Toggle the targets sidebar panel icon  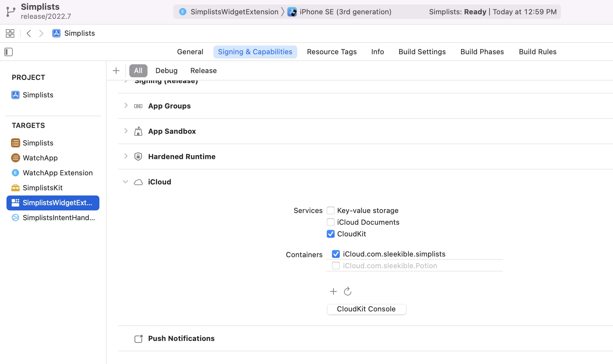[8, 52]
